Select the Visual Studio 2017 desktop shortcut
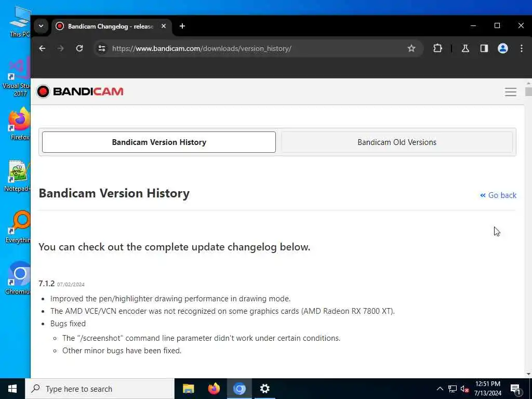 point(16,77)
